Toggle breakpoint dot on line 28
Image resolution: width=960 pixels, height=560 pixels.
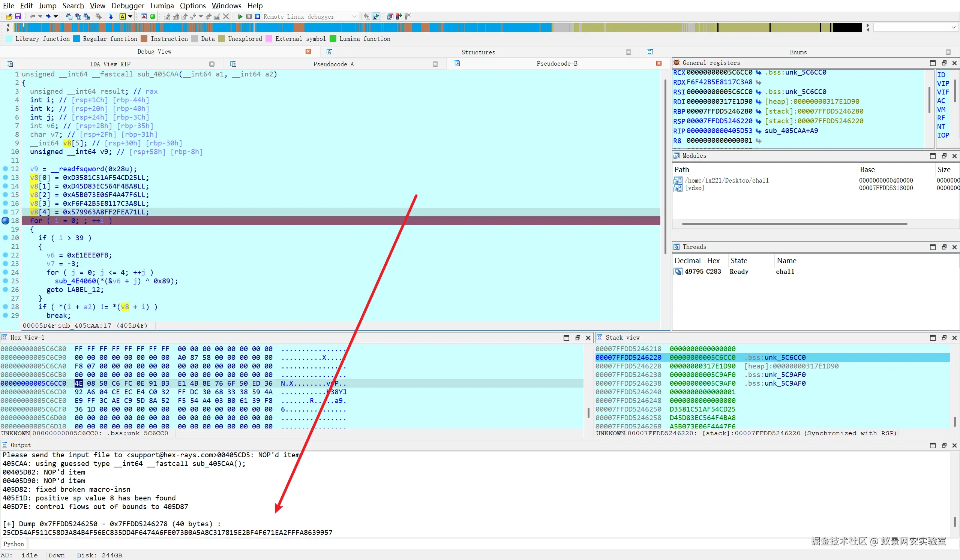click(x=5, y=307)
